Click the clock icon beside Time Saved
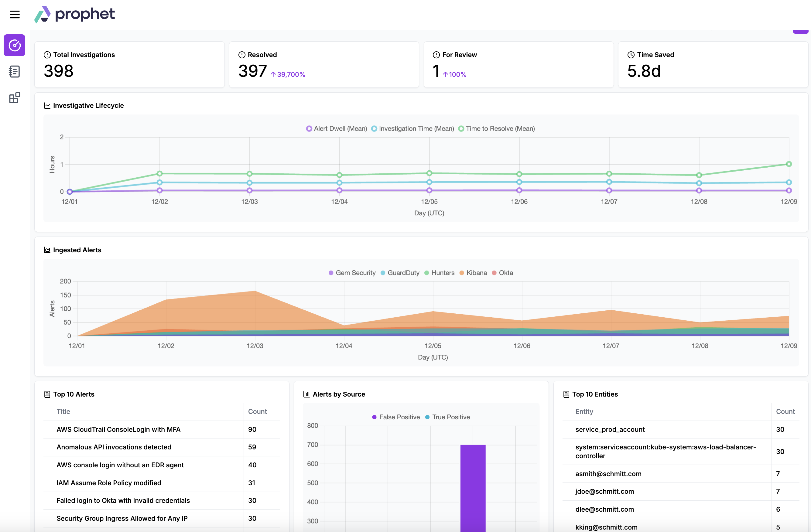811x532 pixels. (631, 55)
